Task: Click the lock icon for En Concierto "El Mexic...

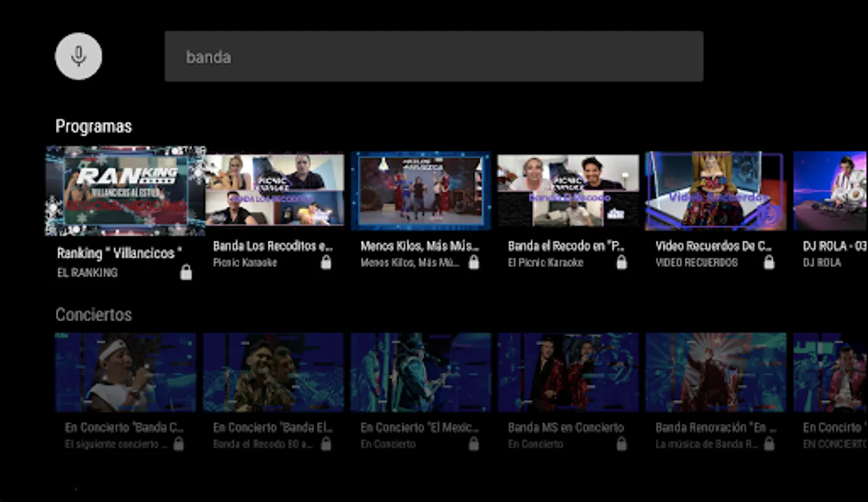Action: click(x=474, y=444)
